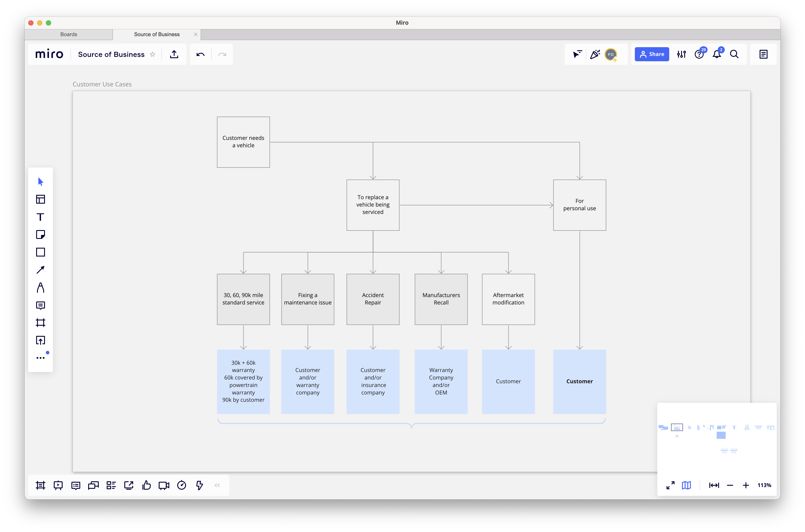Toggle the minimap icon
Image resolution: width=805 pixels, height=532 pixels.
(x=686, y=485)
